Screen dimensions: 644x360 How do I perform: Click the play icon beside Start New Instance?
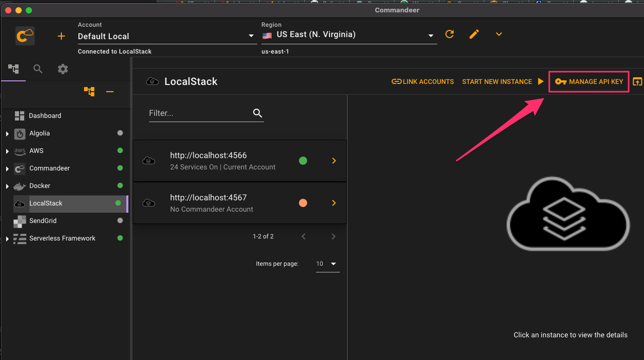point(540,81)
